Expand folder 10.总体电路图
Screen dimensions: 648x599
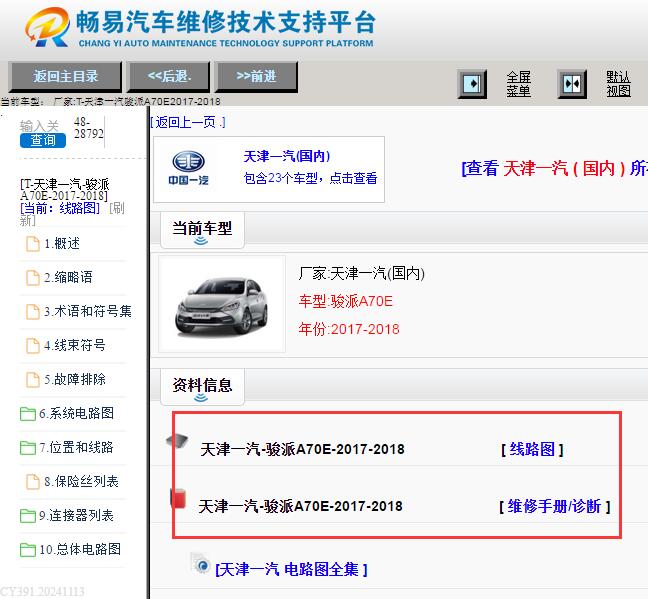pyautogui.click(x=80, y=549)
